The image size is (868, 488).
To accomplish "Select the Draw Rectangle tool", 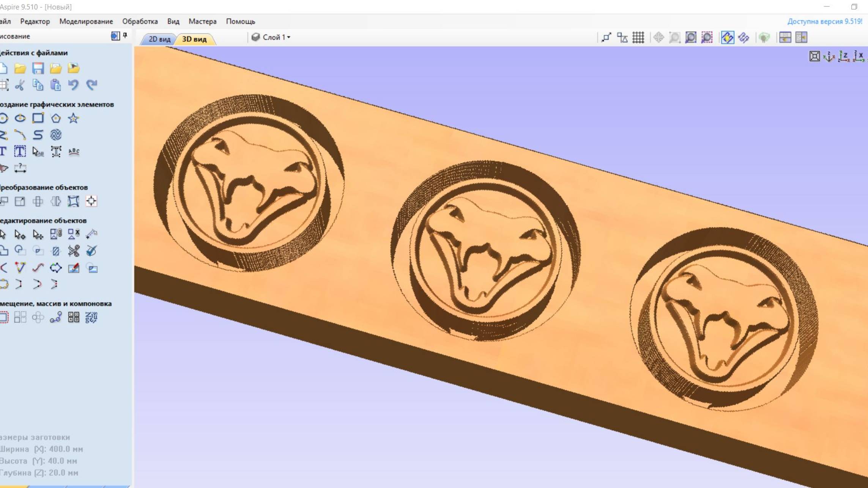I will pos(38,118).
